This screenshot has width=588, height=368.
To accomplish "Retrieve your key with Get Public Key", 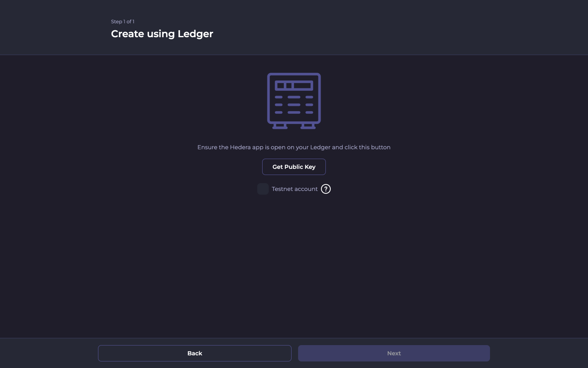I will tap(294, 167).
